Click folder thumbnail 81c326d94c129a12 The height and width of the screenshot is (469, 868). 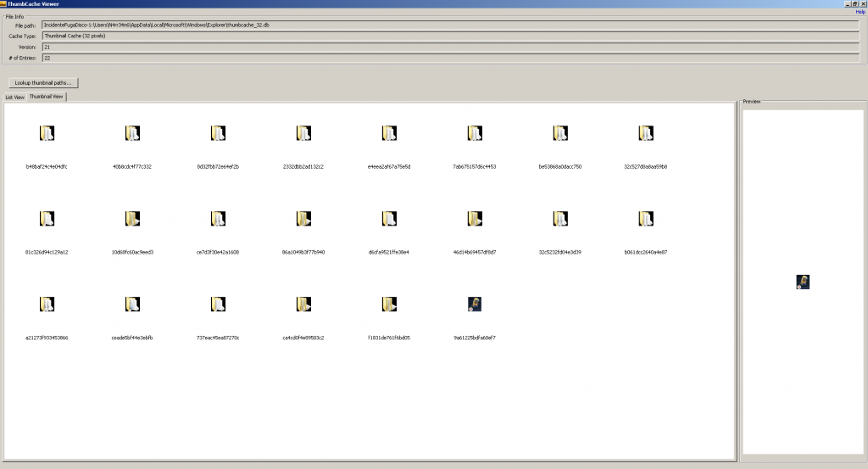(x=47, y=219)
